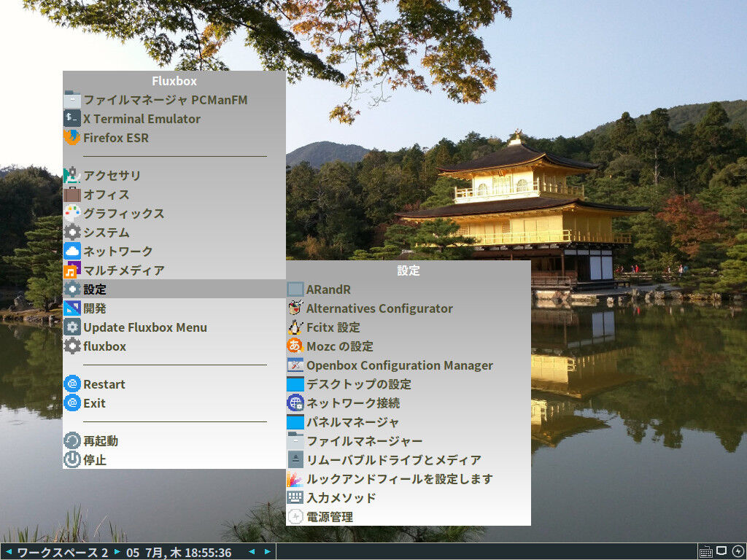747x560 pixels.
Task: Switch to previous workspace with left arrow
Action: coord(8,552)
